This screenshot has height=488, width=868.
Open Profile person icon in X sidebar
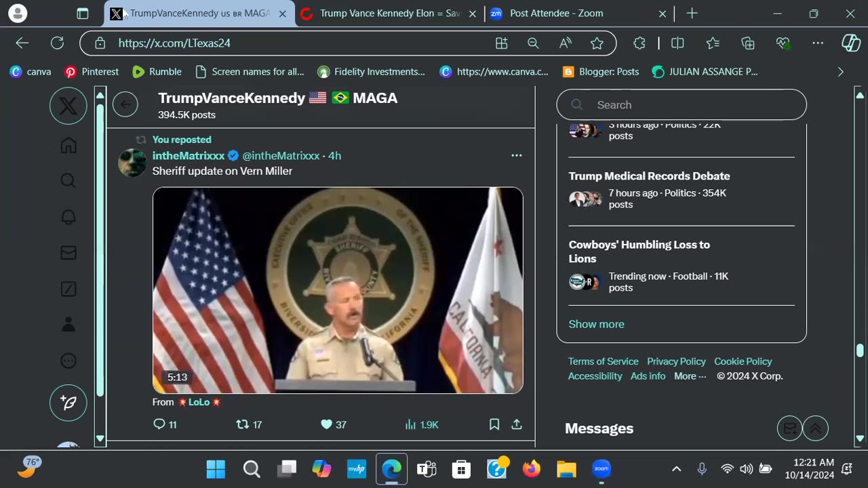coord(68,325)
